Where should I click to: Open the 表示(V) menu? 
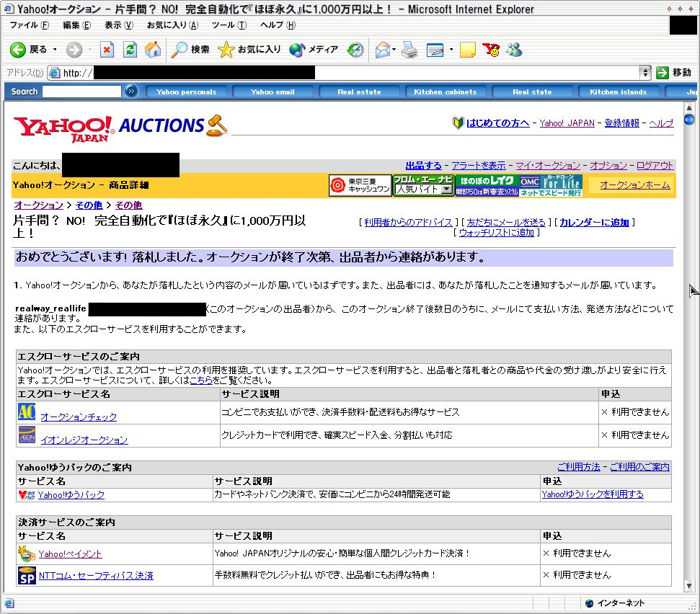[119, 25]
